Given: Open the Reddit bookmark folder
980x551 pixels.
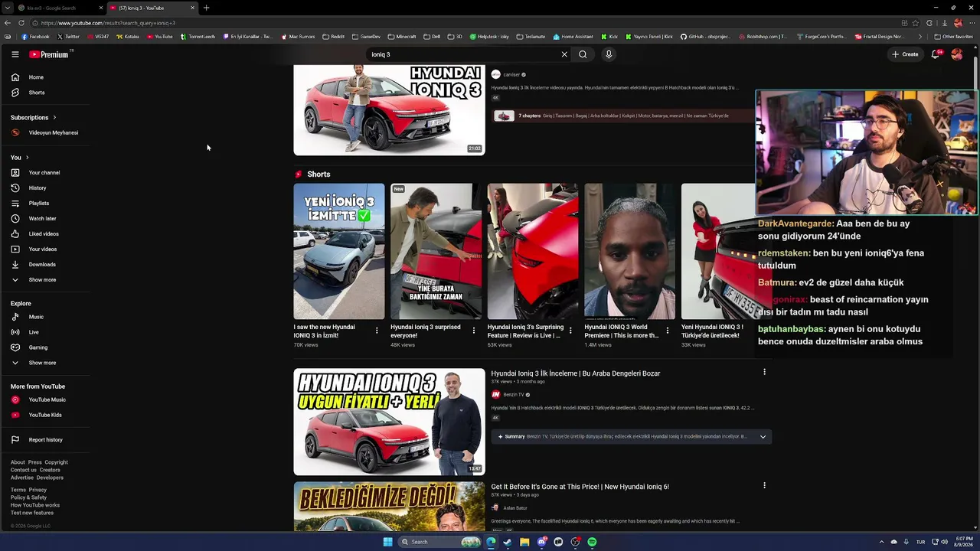Looking at the screenshot, I should point(334,37).
